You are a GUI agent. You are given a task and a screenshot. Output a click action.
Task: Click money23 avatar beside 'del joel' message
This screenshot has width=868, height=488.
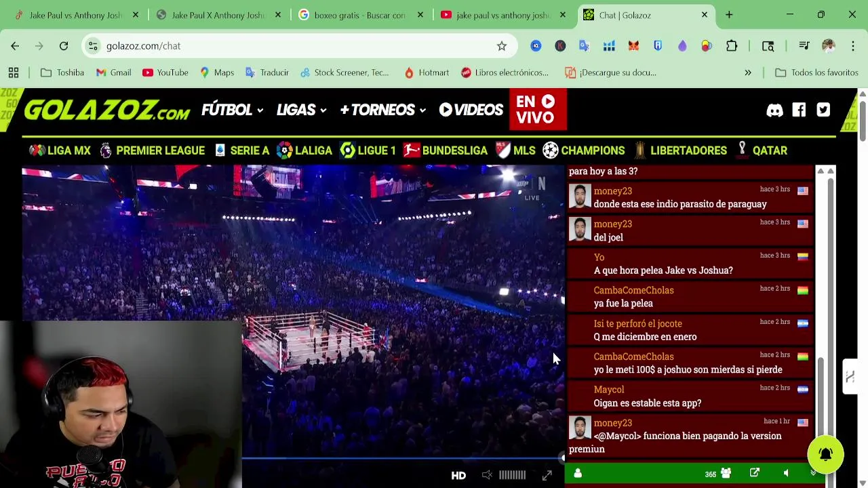pos(580,230)
